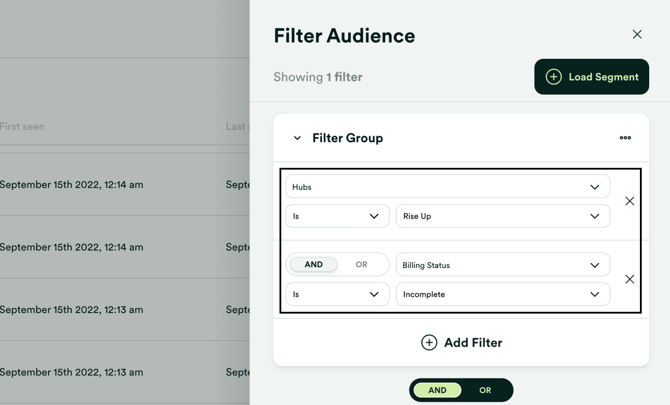This screenshot has width=670, height=405.
Task: Click the Load Segment button
Action: click(x=591, y=77)
